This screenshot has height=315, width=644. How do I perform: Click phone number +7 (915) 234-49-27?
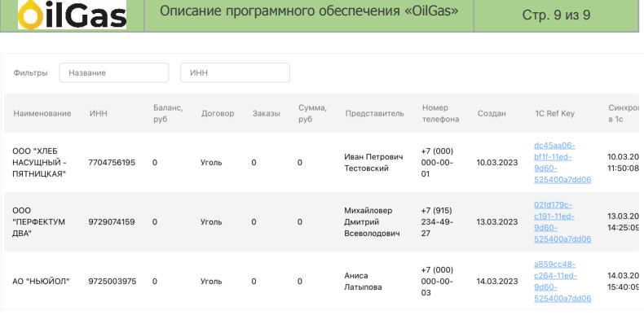pyautogui.click(x=437, y=222)
